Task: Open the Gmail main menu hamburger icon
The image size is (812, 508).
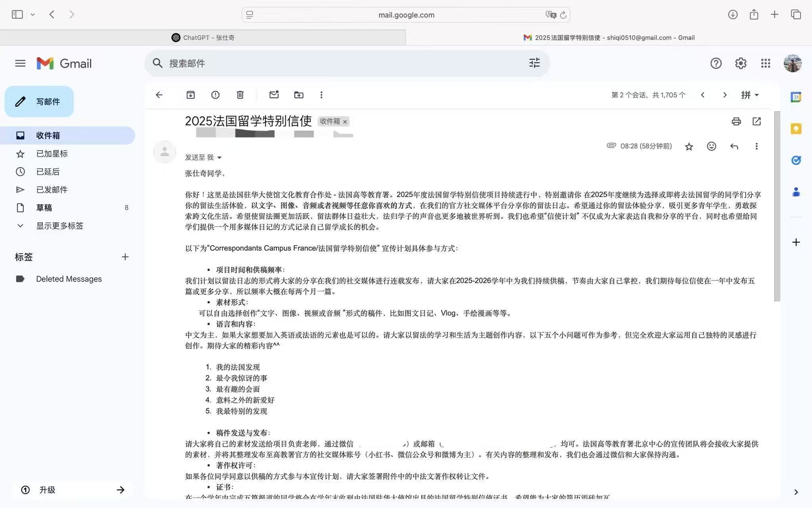Action: (20, 63)
